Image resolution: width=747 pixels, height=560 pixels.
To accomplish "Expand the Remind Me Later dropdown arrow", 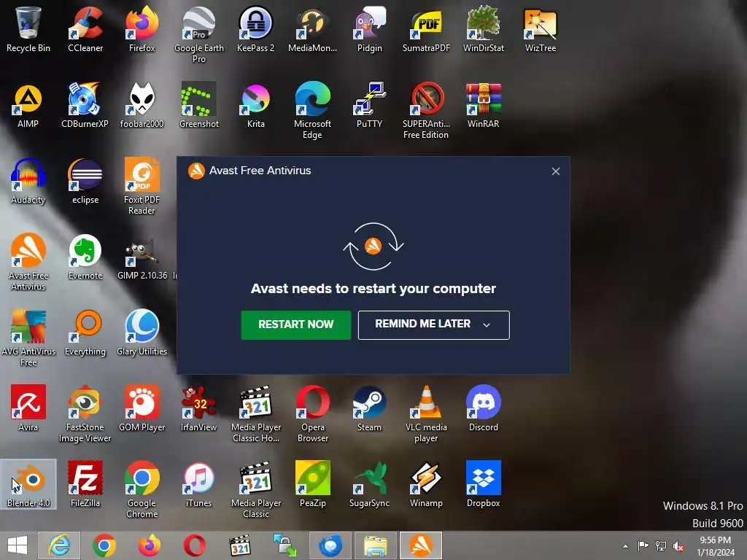I will click(x=487, y=324).
